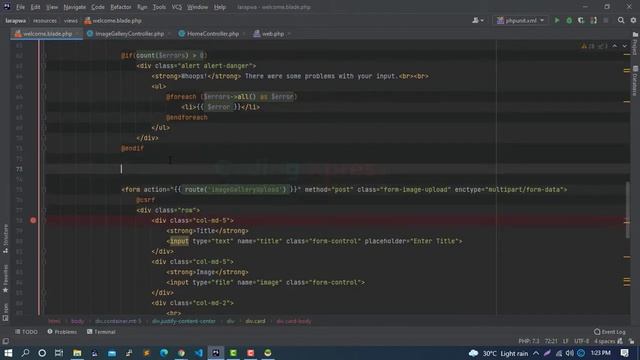Open Task View on taskbar

59,353
